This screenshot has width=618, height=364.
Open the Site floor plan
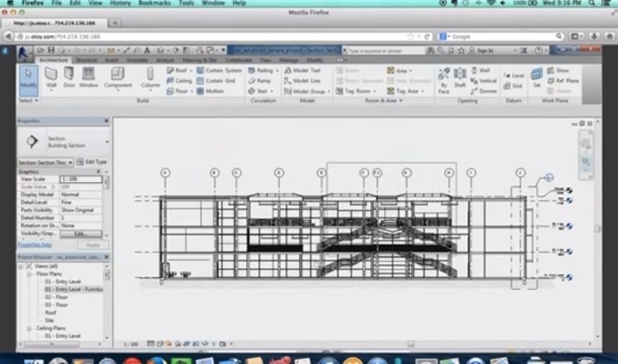[49, 321]
